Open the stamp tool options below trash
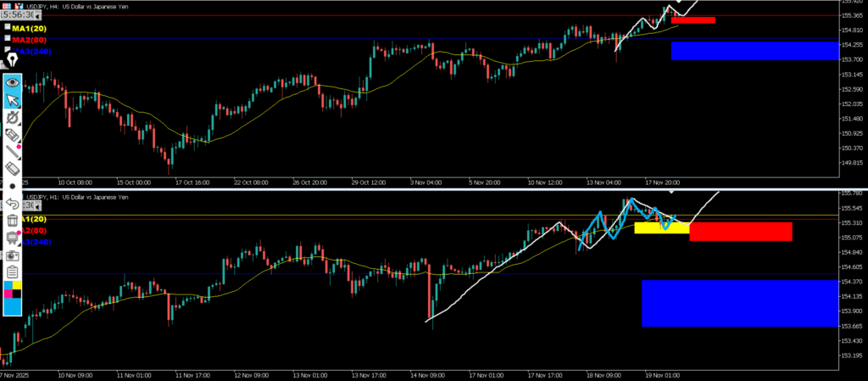This screenshot has width=868, height=381. pos(13,238)
